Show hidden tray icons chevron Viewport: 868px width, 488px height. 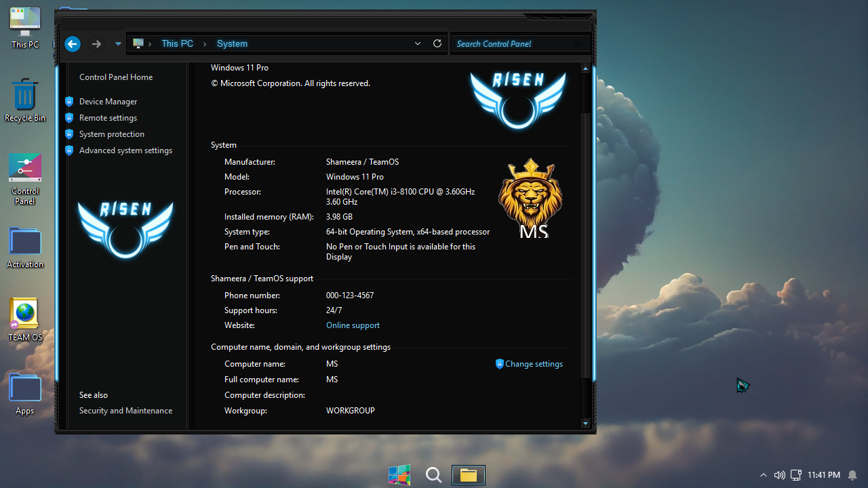click(764, 475)
